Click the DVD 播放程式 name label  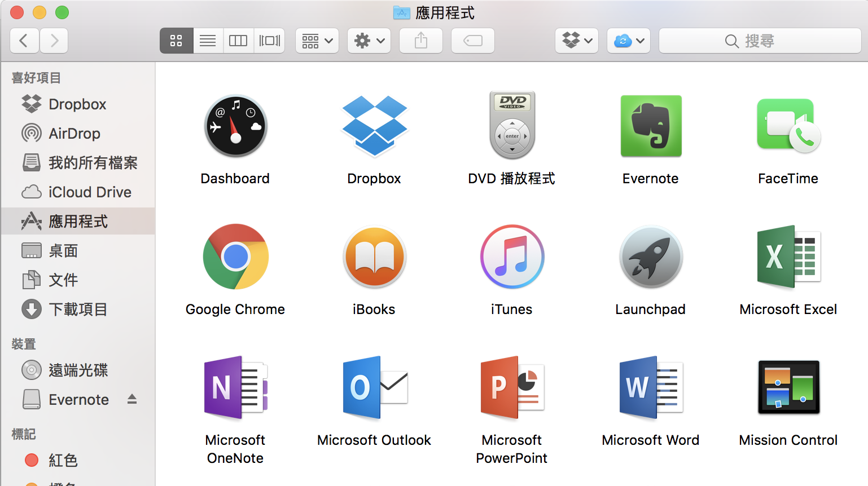coord(512,179)
